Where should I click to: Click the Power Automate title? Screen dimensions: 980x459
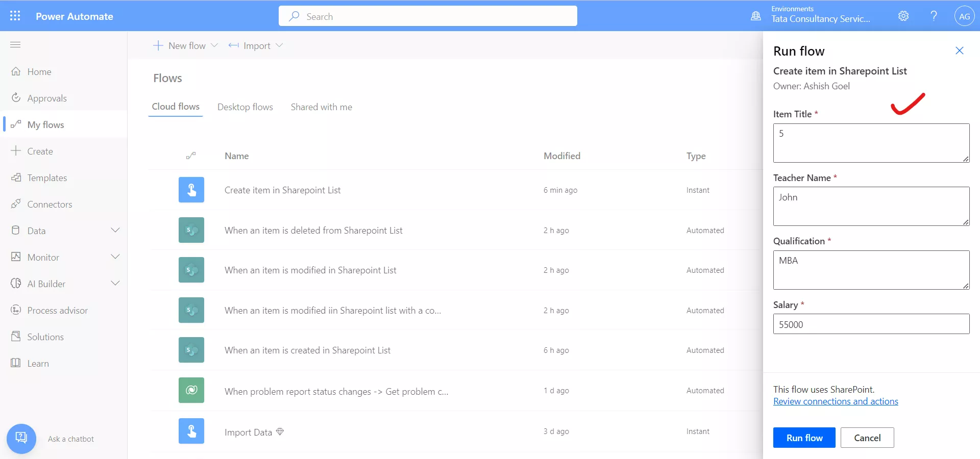(75, 16)
